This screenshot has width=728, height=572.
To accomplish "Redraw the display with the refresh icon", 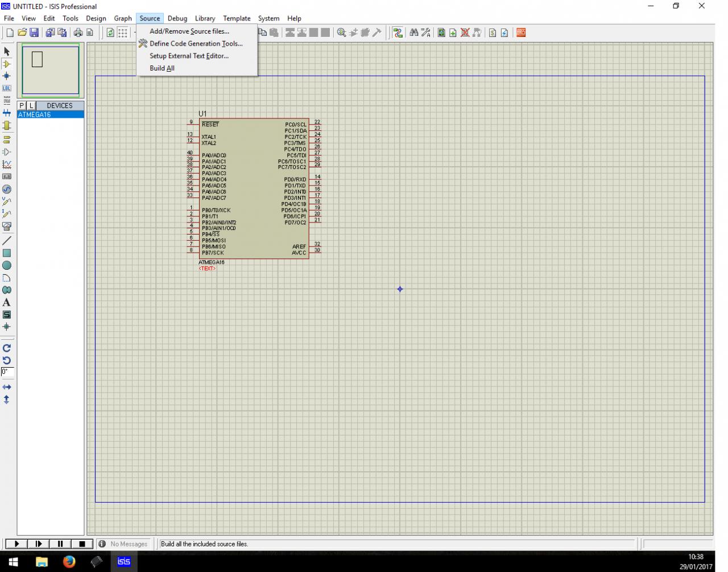I will 110,32.
